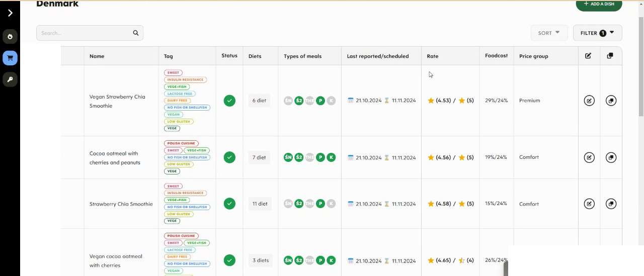Open the 3 diets badge

click(261, 260)
